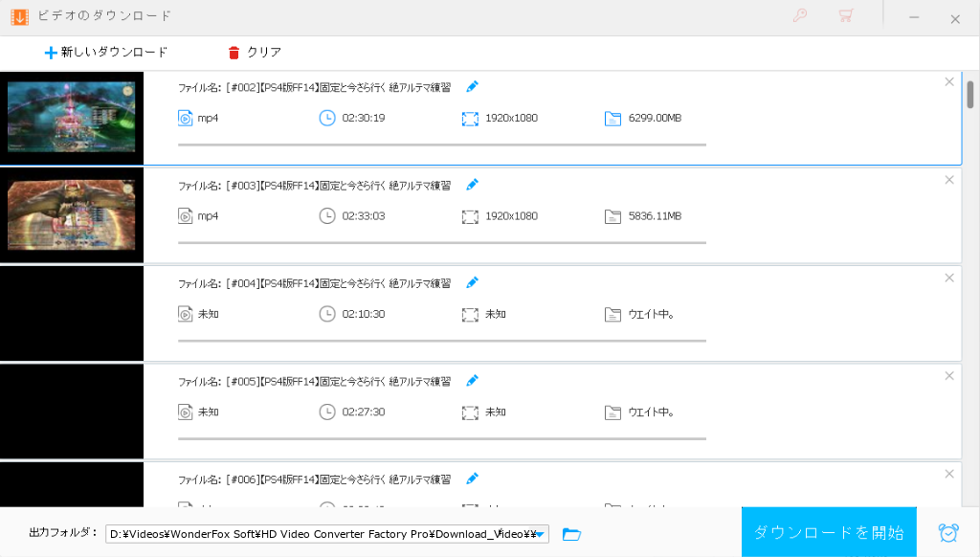Click the resolution icon of #003 video
Screen dimensions: 980x557
coord(470,217)
